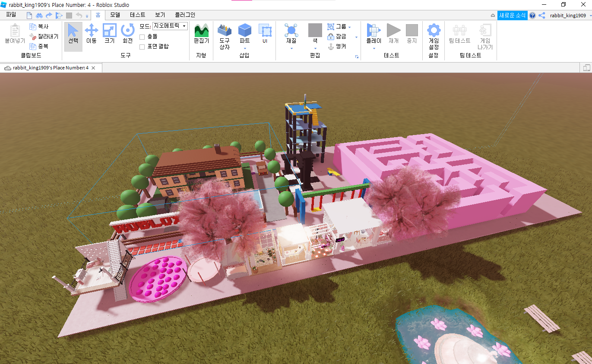
Task: Expand the 그룹 dropdown arrow
Action: point(350,27)
